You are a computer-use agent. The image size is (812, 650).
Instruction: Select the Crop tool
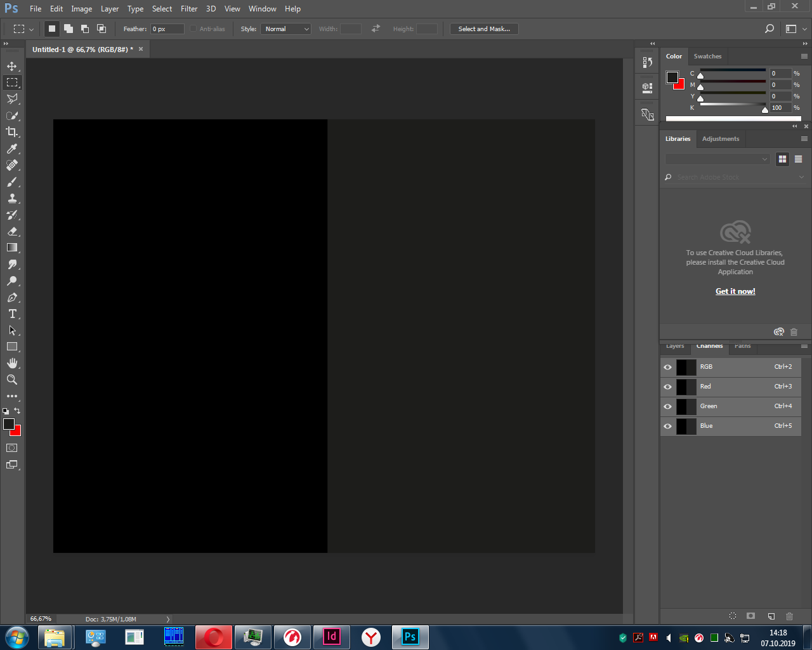(12, 132)
